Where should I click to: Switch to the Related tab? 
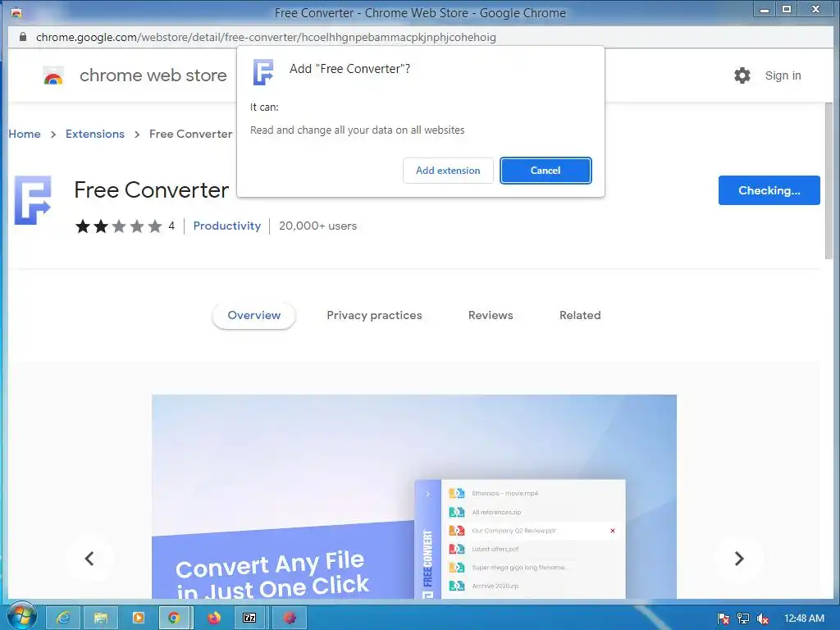coord(580,315)
